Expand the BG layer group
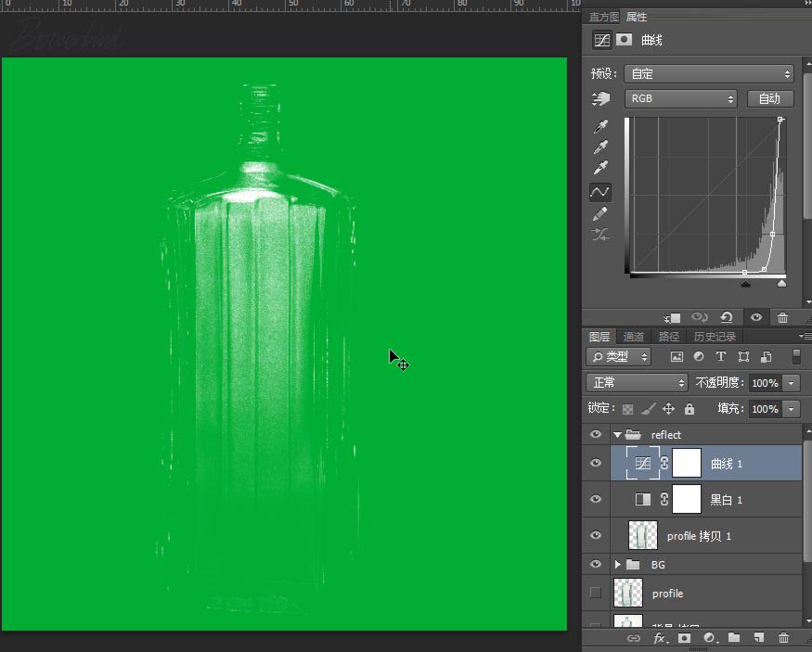This screenshot has height=652, width=812. point(617,564)
